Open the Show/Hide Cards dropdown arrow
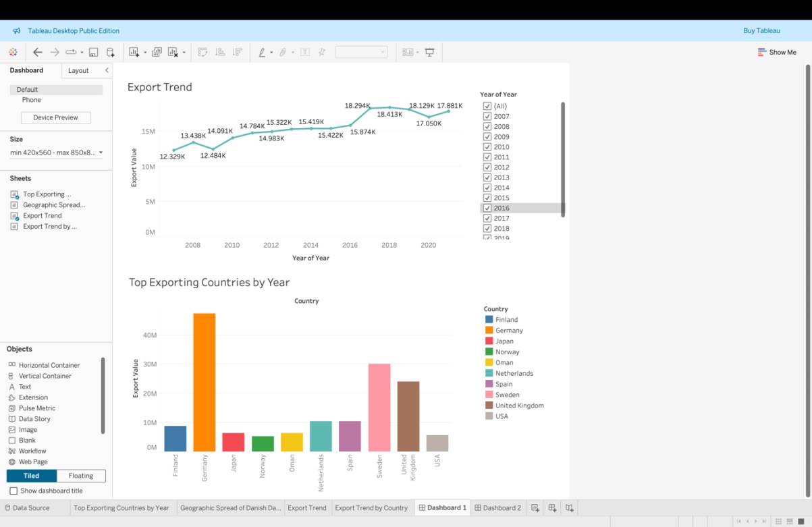812x527 pixels. point(418,53)
